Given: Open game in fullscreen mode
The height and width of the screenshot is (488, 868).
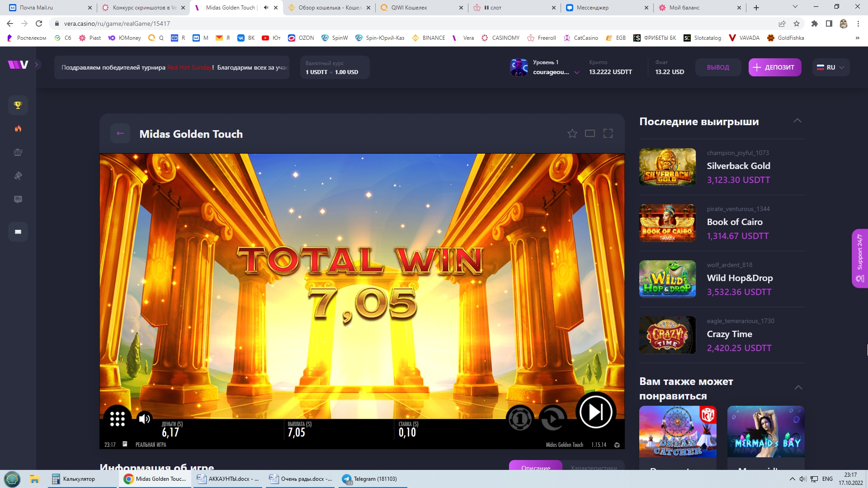Looking at the screenshot, I should 608,133.
